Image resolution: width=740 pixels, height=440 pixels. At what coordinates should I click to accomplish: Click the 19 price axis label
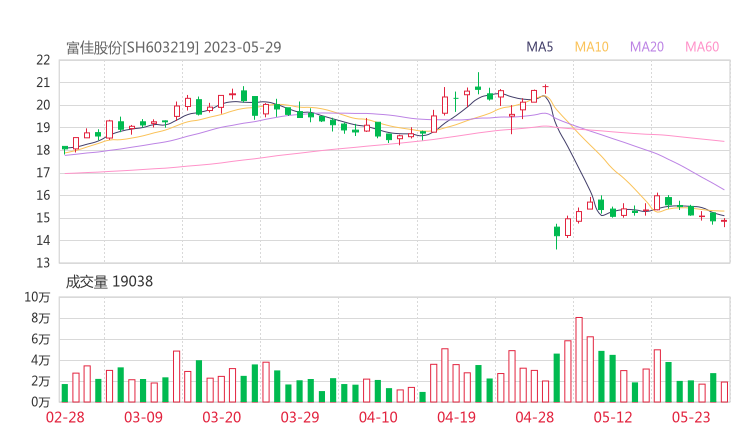[43, 127]
